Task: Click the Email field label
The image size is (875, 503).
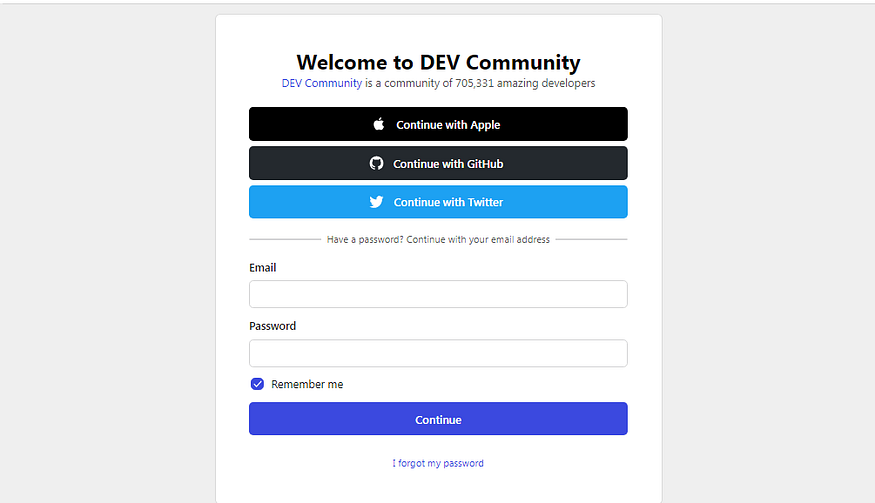Action: click(x=262, y=267)
